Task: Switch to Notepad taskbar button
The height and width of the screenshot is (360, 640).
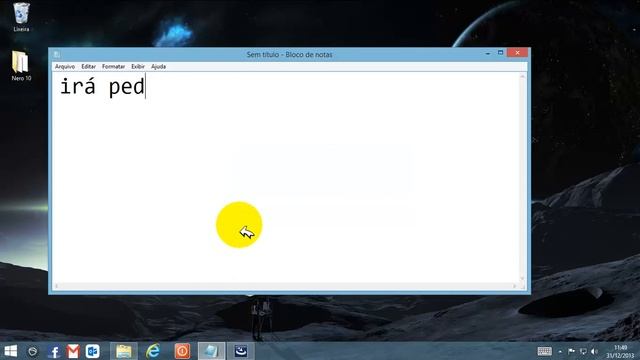Action: click(211, 351)
